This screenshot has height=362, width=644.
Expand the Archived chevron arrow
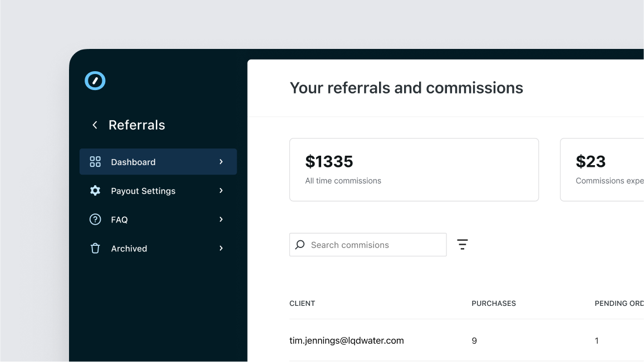(x=221, y=249)
